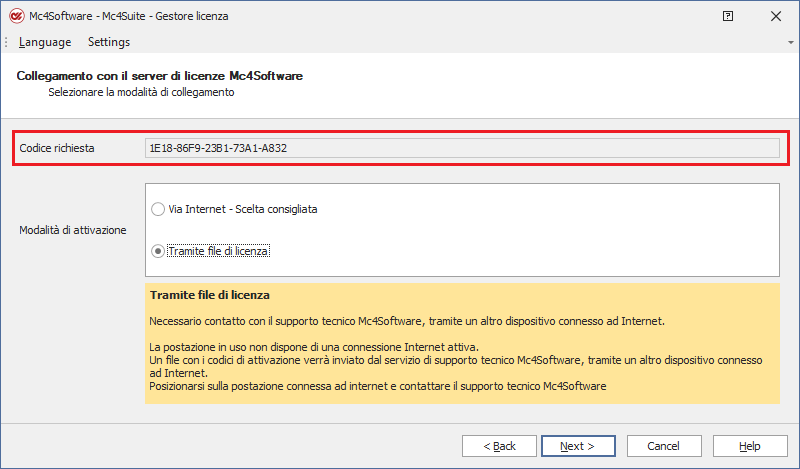Click the Codice richiesta code field

click(462, 148)
